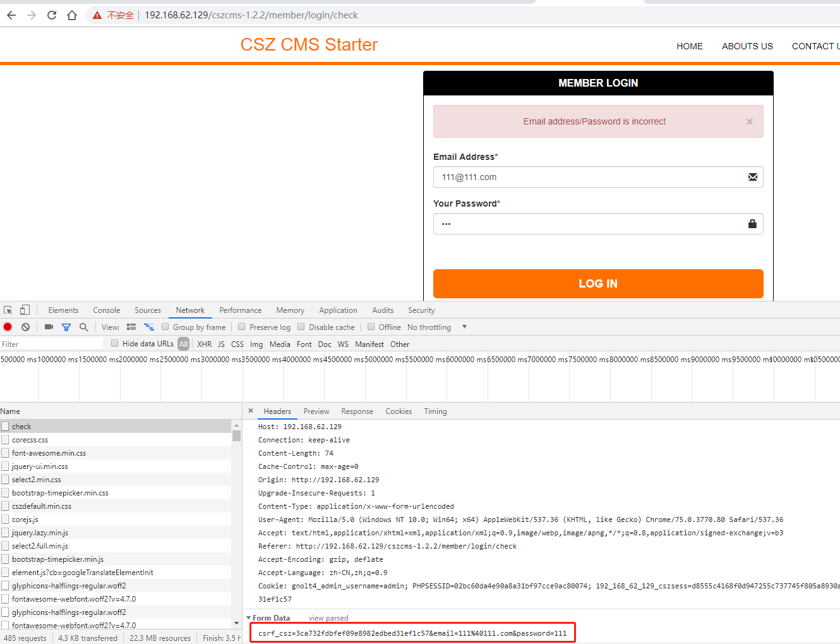Open ABOUTS US nav link
Image resolution: width=840 pixels, height=644 pixels.
pyautogui.click(x=747, y=46)
